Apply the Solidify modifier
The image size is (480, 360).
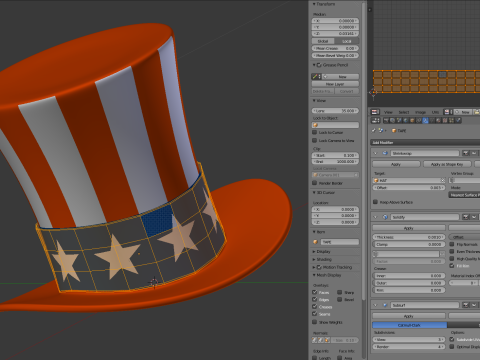409,228
